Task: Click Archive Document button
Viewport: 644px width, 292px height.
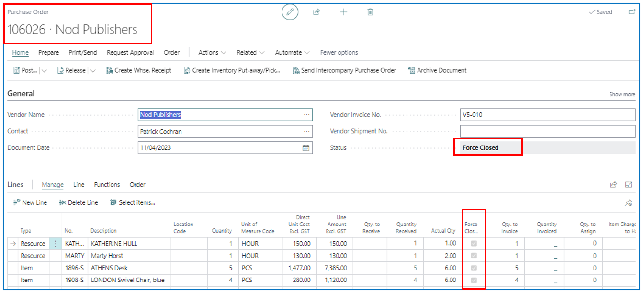Action: [x=437, y=70]
